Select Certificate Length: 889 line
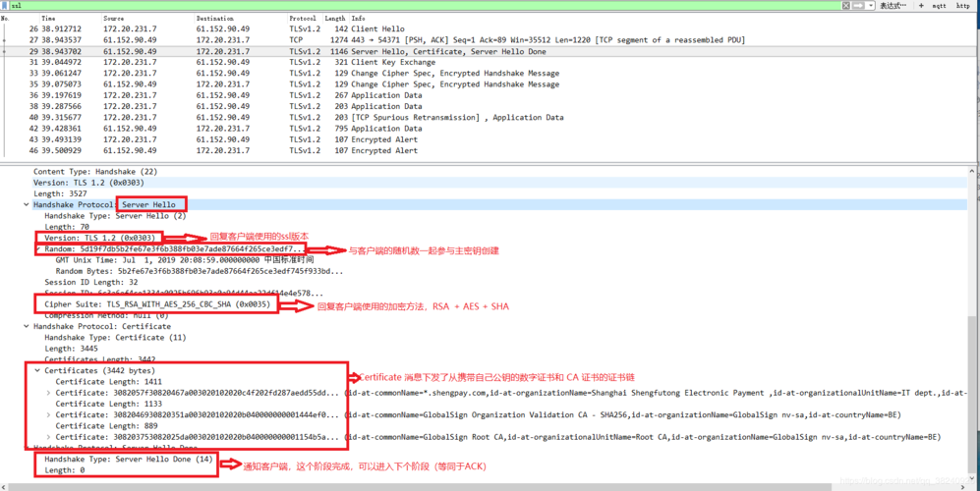The height and width of the screenshot is (491, 980). [106, 426]
